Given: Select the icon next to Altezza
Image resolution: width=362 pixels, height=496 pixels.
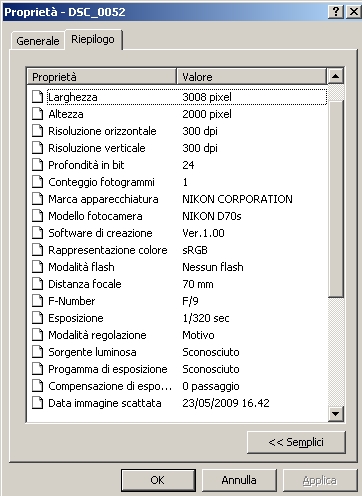Looking at the screenshot, I should coord(37,114).
